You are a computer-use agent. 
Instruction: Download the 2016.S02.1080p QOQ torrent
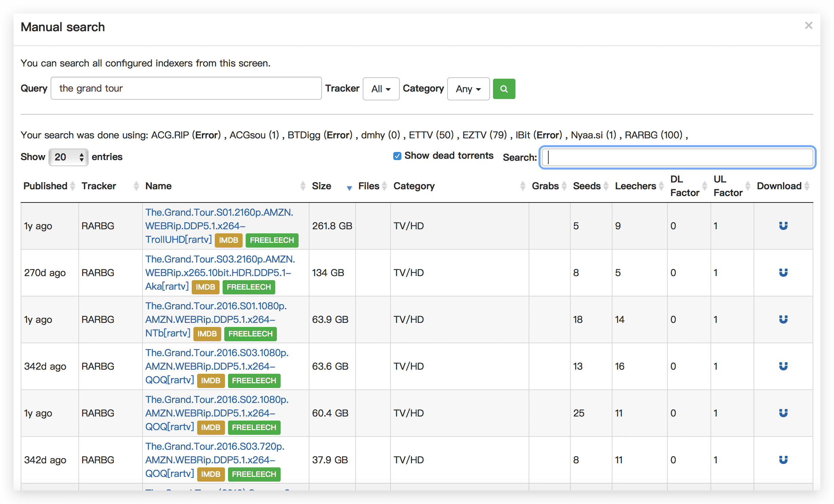pyautogui.click(x=783, y=413)
